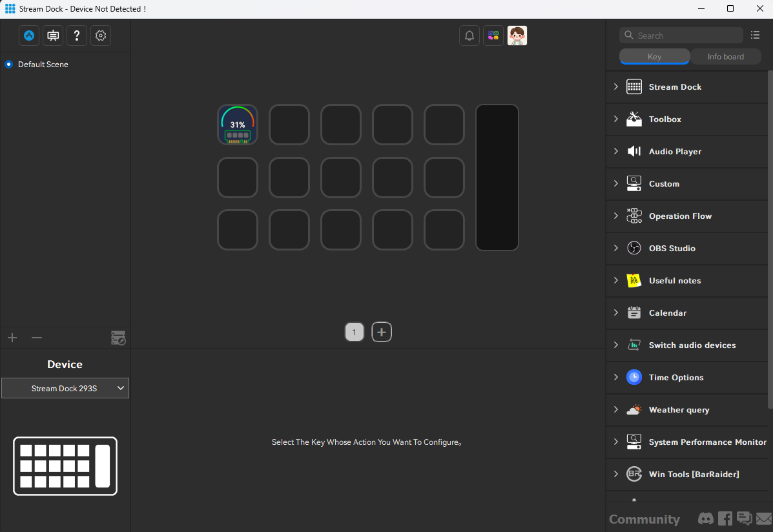Click the user avatar profile icon
The height and width of the screenshot is (532, 773).
517,36
